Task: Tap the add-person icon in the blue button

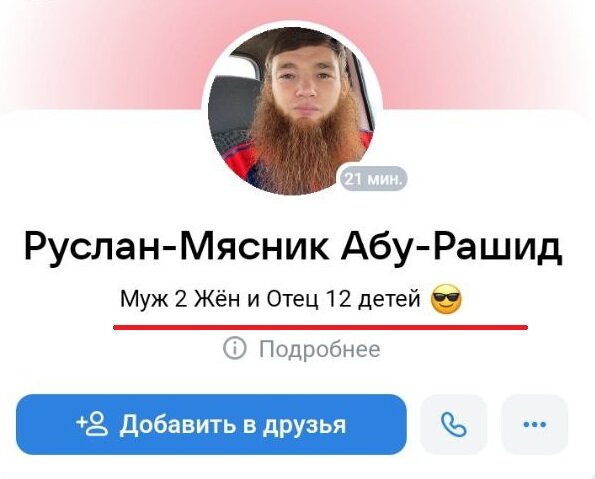Action: pos(92,424)
